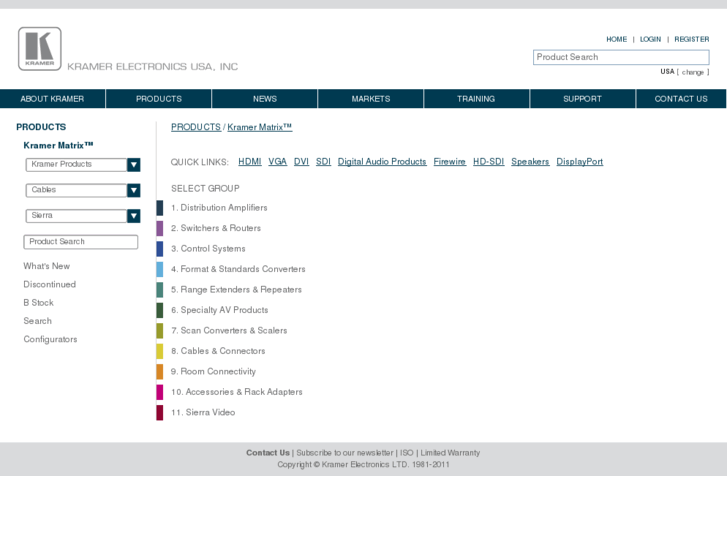Click the REGISTER link
Image resolution: width=727 pixels, height=545 pixels.
[692, 39]
